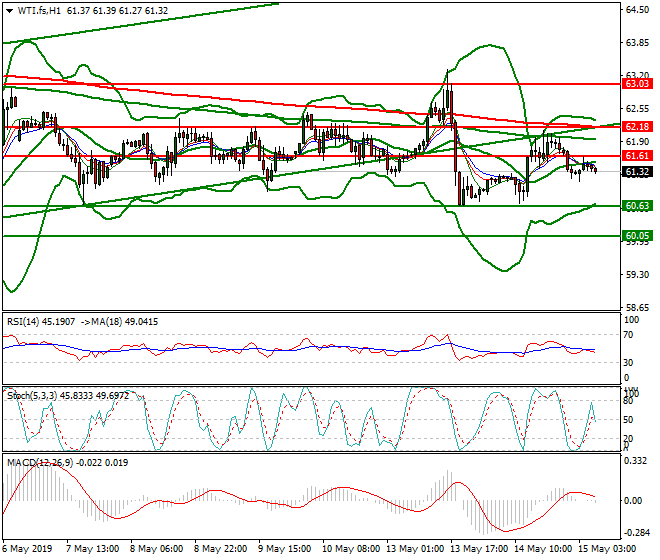Click the 10 May 08:00 time label
Viewport: 660px width, 560px height.
coord(351,549)
